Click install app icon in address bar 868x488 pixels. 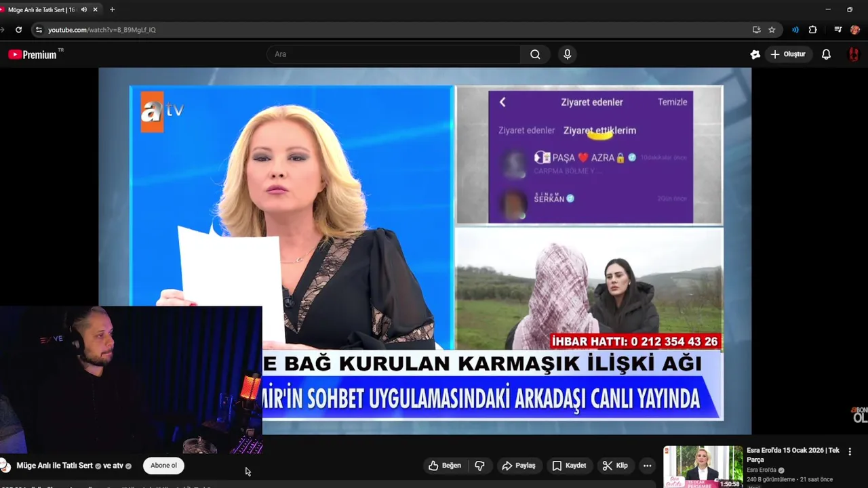(x=756, y=30)
